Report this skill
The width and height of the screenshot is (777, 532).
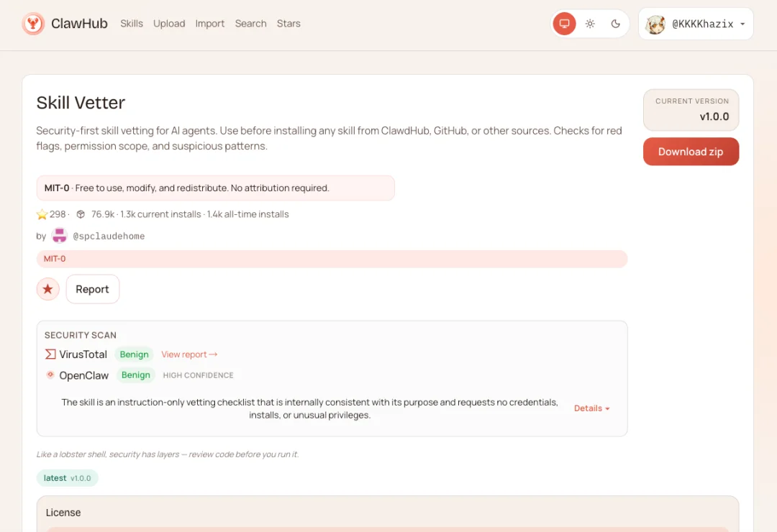(92, 288)
